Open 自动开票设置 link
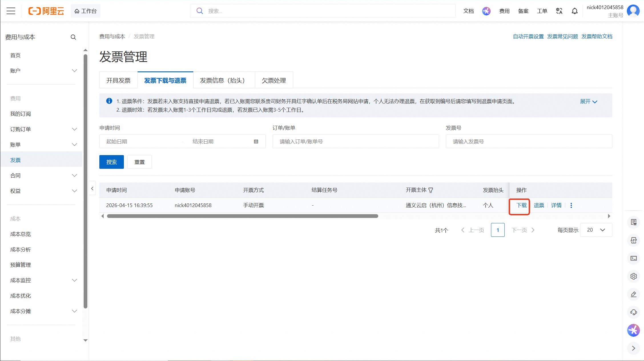This screenshot has height=361, width=644. (528, 37)
